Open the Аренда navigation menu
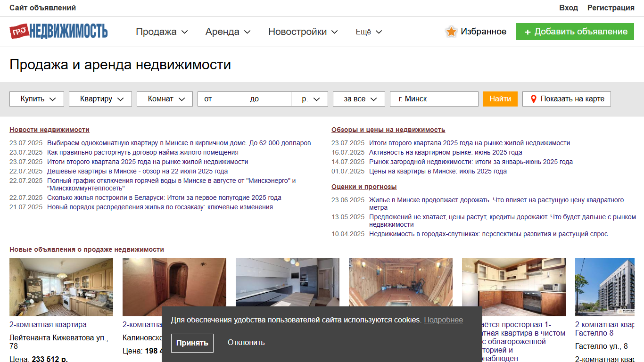The image size is (644, 362). pyautogui.click(x=228, y=32)
